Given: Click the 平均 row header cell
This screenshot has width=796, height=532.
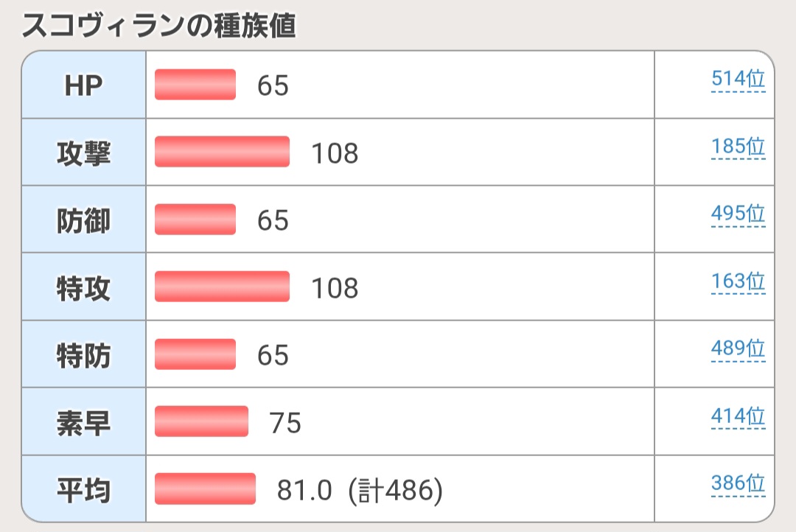Looking at the screenshot, I should coord(83,490).
